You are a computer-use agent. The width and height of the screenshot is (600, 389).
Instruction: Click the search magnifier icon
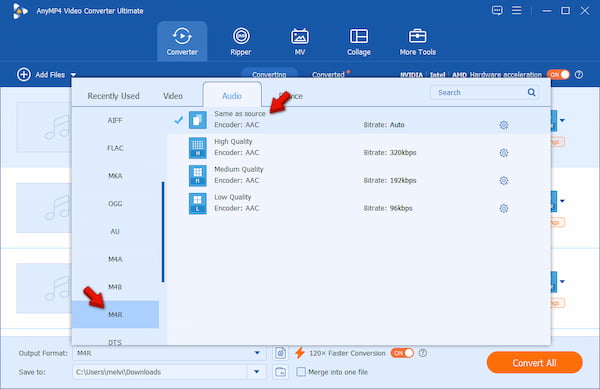tap(531, 92)
